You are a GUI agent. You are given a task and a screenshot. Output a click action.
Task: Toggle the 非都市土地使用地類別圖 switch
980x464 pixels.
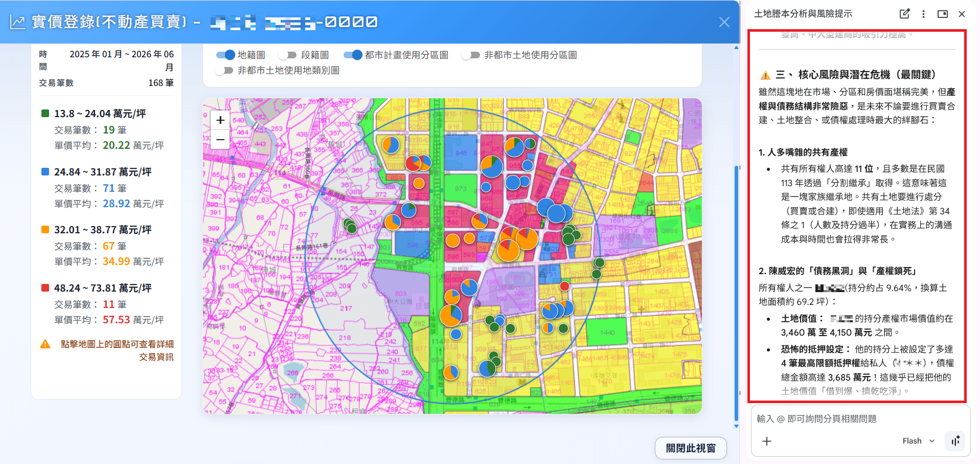pyautogui.click(x=224, y=70)
